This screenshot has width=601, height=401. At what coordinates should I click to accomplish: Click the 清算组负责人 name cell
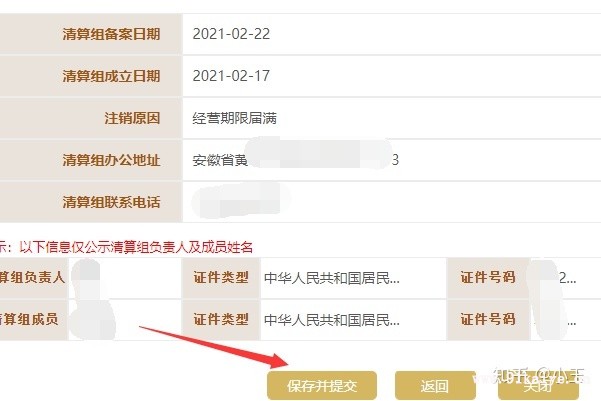pos(125,278)
